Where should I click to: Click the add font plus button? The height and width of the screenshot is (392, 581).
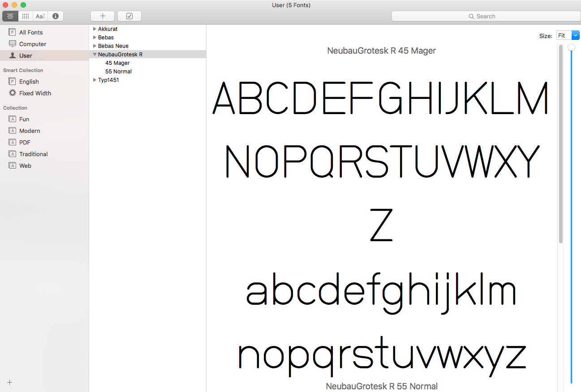coord(103,16)
